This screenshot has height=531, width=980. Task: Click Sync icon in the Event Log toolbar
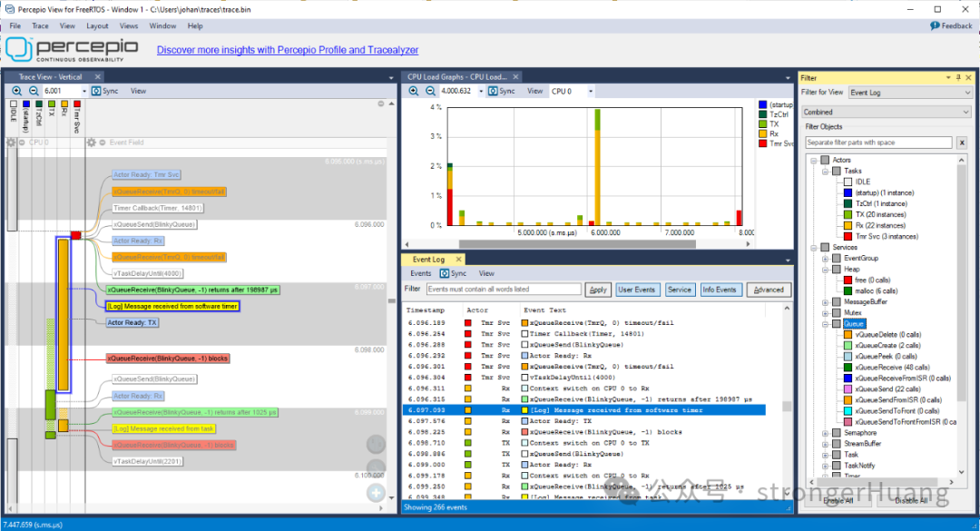tap(445, 273)
